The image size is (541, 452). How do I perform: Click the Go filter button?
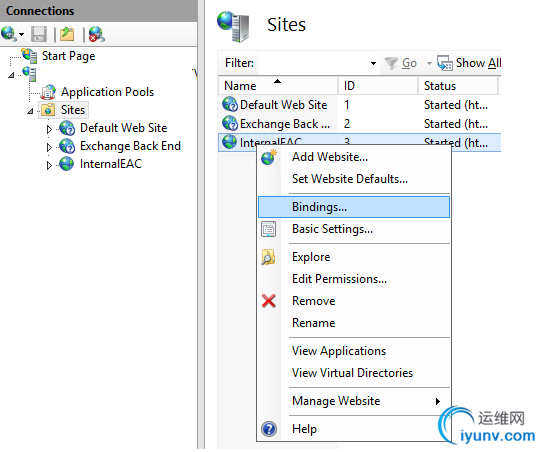click(401, 63)
